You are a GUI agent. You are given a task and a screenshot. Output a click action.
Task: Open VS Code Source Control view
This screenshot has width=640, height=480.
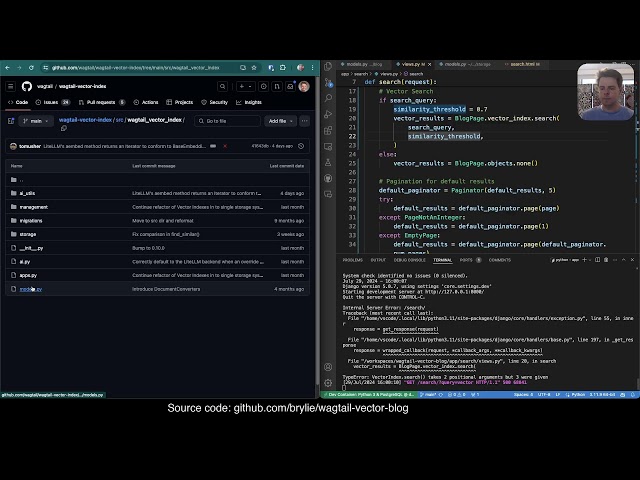point(328,82)
